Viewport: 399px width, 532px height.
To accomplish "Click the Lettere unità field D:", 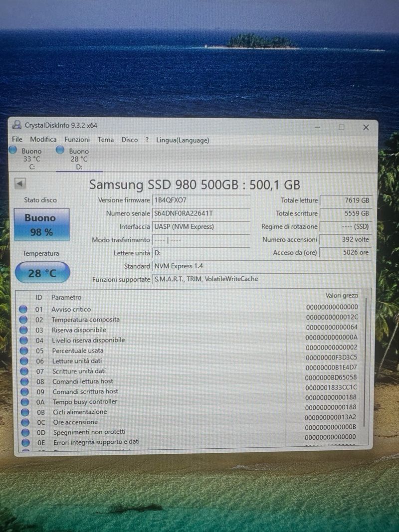I will pos(201,253).
